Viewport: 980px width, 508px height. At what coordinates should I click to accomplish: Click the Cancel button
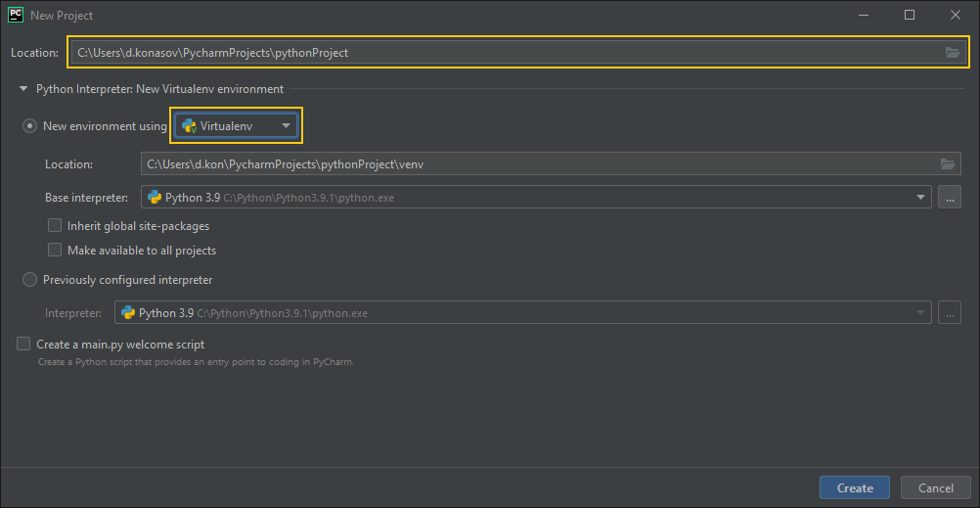click(936, 488)
